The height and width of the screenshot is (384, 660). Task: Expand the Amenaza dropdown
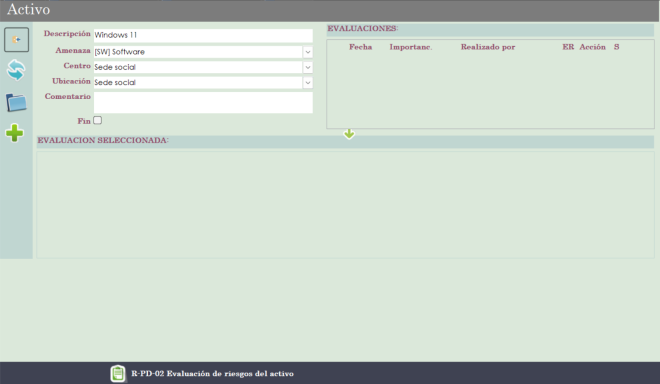point(308,52)
